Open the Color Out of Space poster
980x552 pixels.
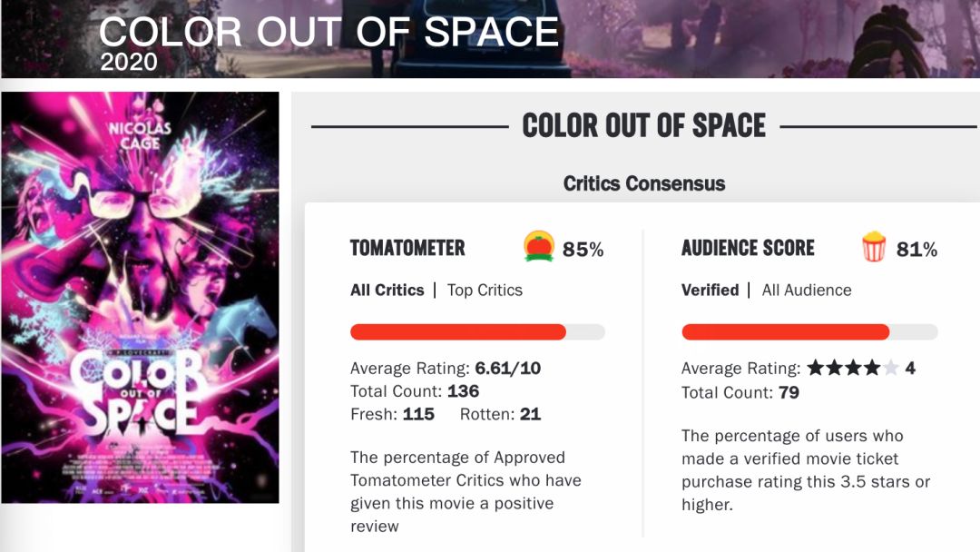140,297
